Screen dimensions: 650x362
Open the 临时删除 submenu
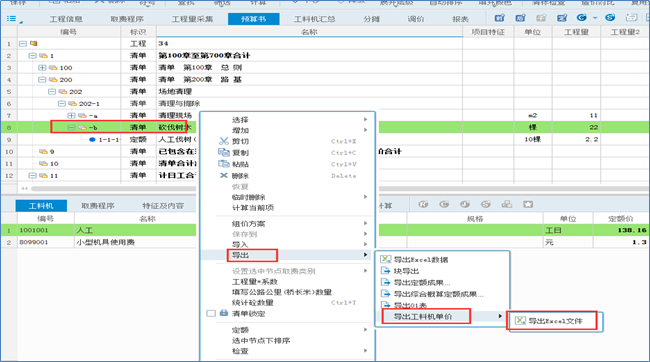pyautogui.click(x=288, y=197)
